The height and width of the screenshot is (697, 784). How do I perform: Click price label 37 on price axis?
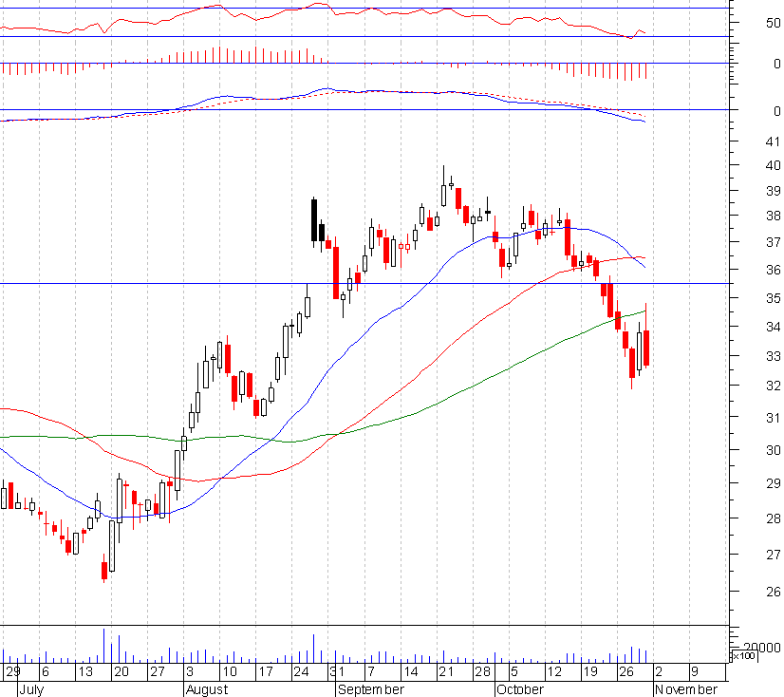tap(773, 242)
